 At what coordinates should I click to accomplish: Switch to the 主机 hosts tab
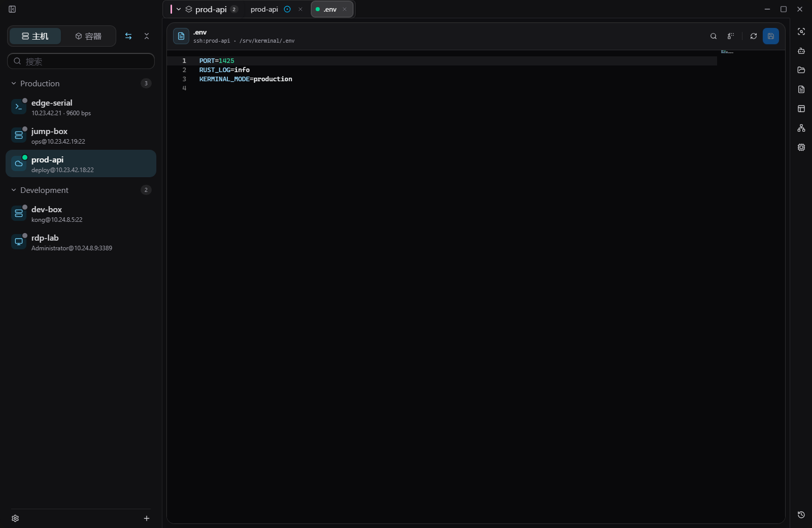[35, 36]
